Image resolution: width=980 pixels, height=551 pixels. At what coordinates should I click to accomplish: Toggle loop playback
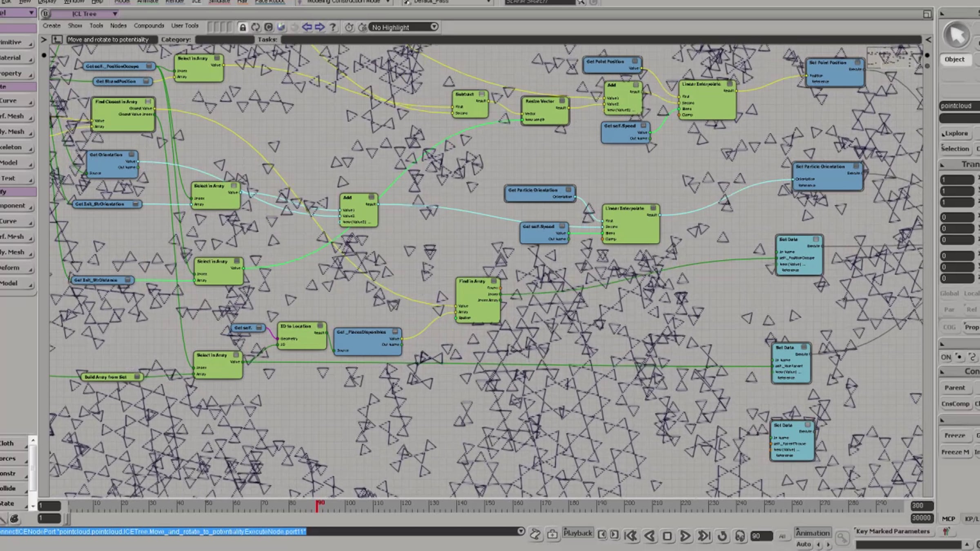[x=722, y=535]
